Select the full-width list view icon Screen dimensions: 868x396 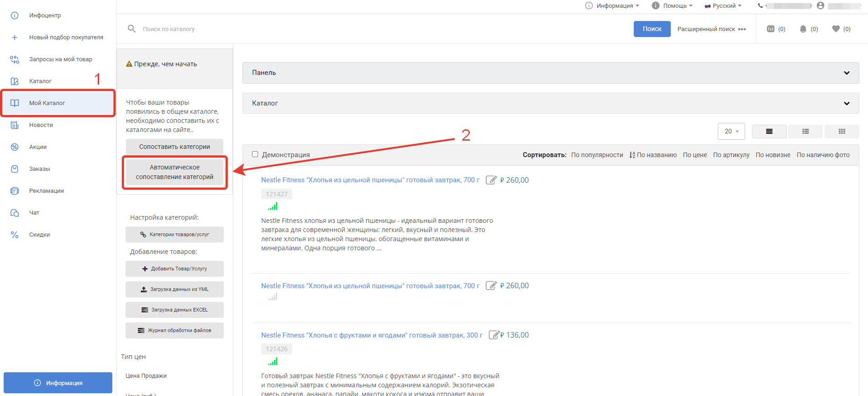click(x=769, y=132)
